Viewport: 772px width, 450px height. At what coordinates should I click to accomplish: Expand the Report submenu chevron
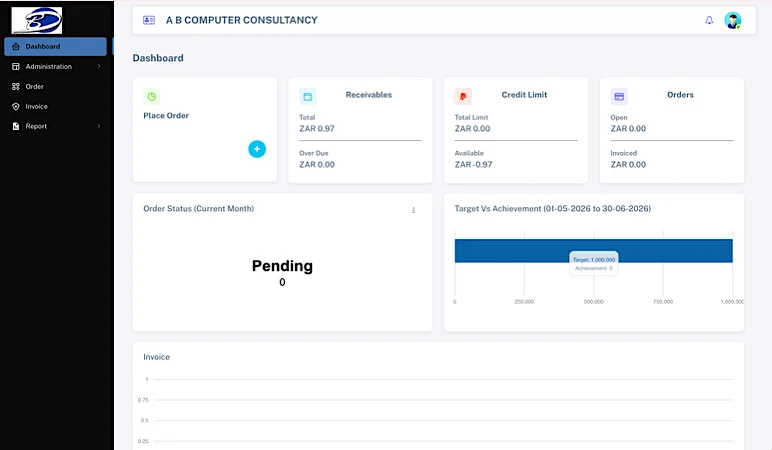pos(99,126)
